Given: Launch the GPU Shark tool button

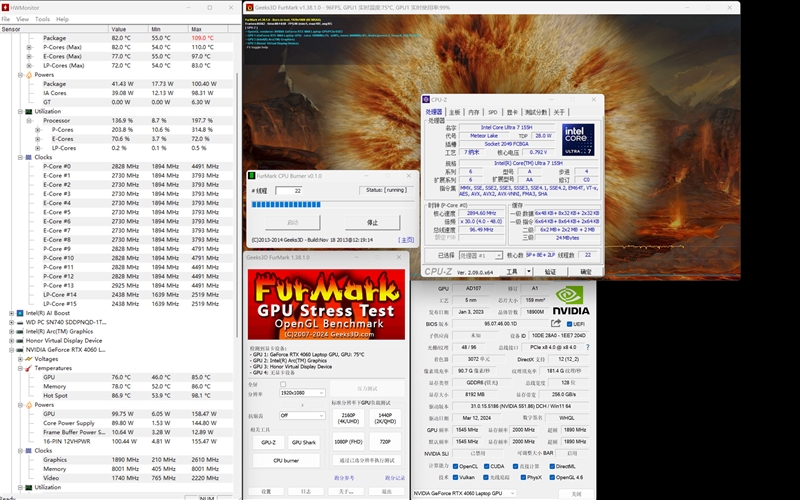Looking at the screenshot, I should [x=304, y=442].
